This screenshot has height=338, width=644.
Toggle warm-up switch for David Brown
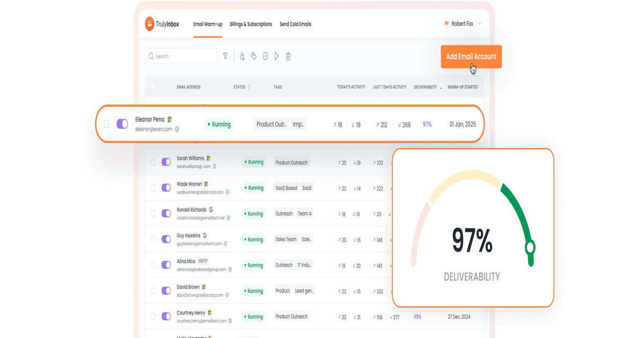pos(166,291)
